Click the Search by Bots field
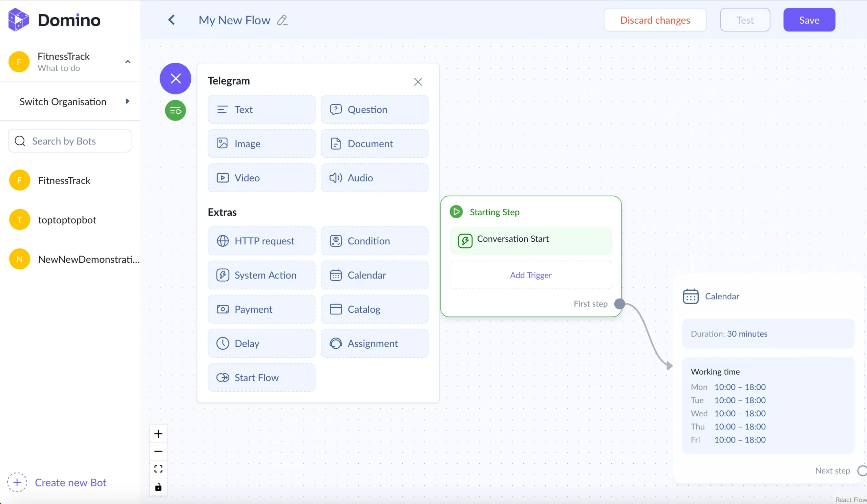The height and width of the screenshot is (504, 867). click(69, 140)
